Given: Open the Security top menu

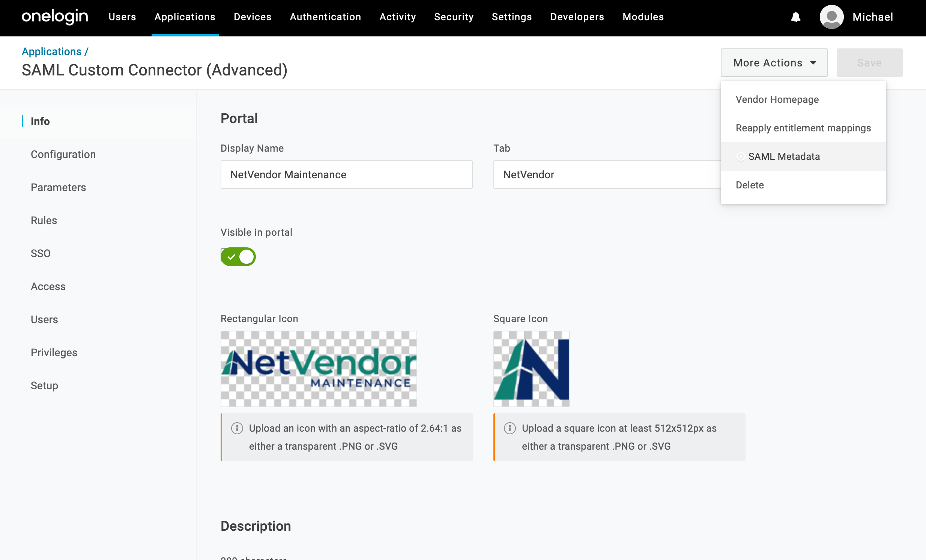Looking at the screenshot, I should [454, 17].
